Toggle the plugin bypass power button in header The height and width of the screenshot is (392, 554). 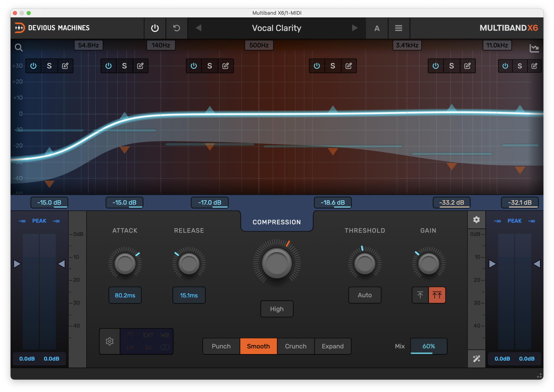pos(155,28)
